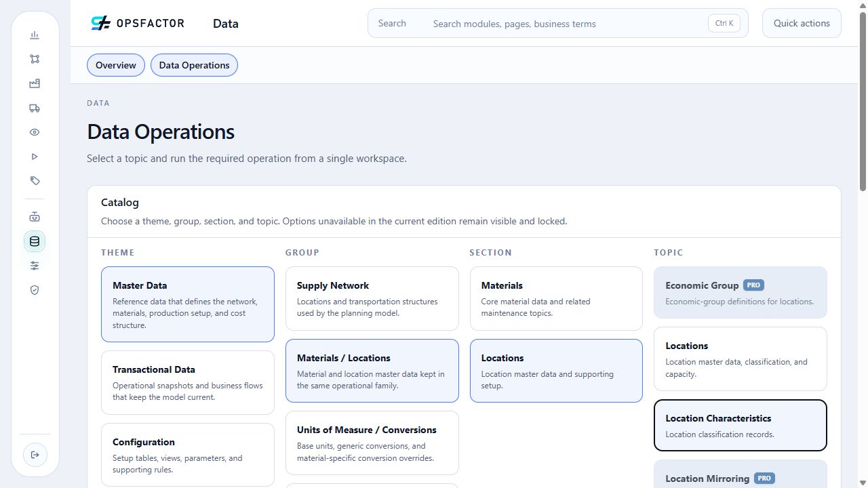The width and height of the screenshot is (868, 488).
Task: Select the Configuration theme card
Action: click(188, 455)
